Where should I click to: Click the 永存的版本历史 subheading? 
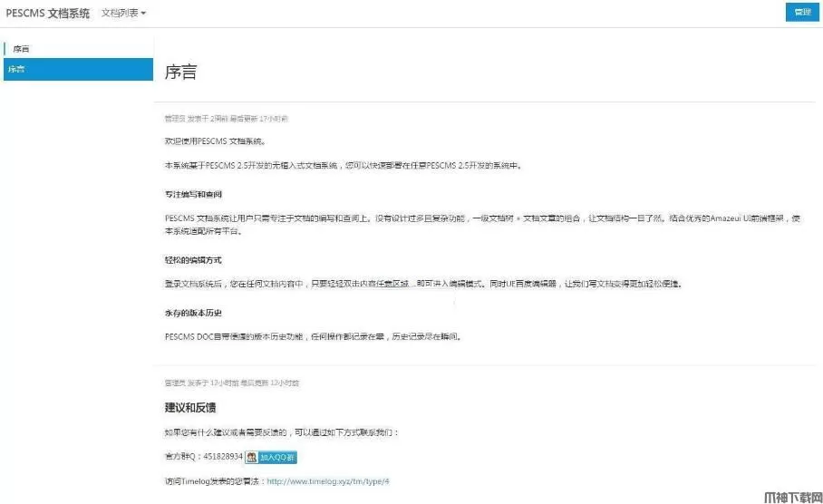coord(193,313)
